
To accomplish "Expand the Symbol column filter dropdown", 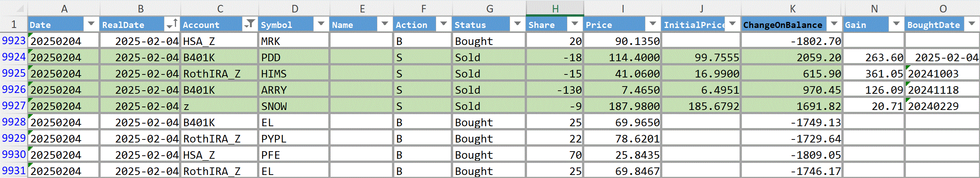I will pos(321,25).
